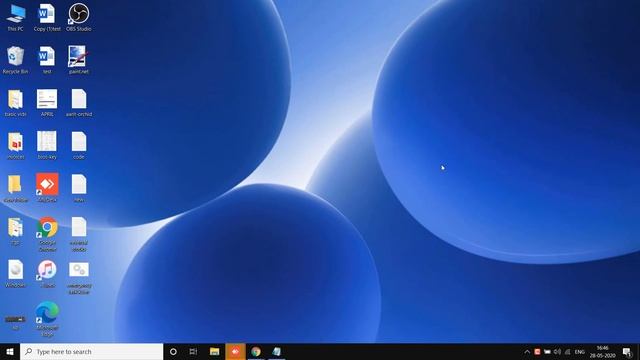The image size is (640, 360).
Task: Select the Recycle Bin icon
Action: pyautogui.click(x=16, y=60)
